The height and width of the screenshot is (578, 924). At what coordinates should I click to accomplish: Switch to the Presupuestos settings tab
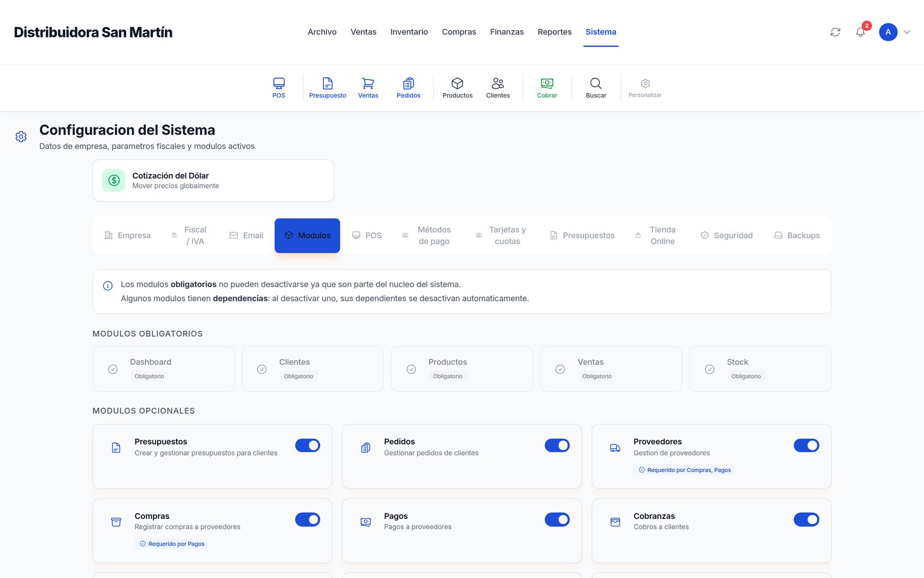point(582,235)
